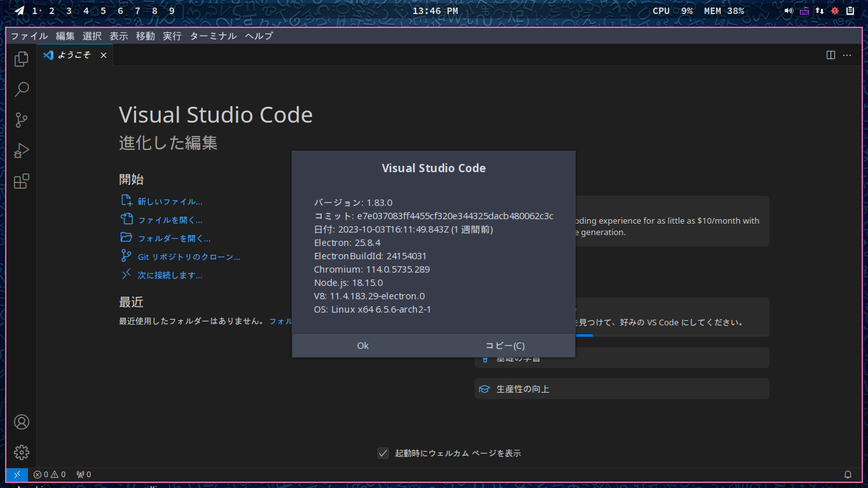
Task: Click the forwarded ports indicator showing 0
Action: coord(83,475)
